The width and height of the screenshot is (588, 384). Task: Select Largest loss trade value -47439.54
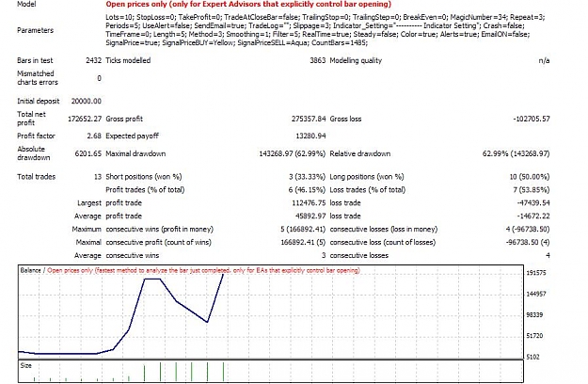(533, 203)
